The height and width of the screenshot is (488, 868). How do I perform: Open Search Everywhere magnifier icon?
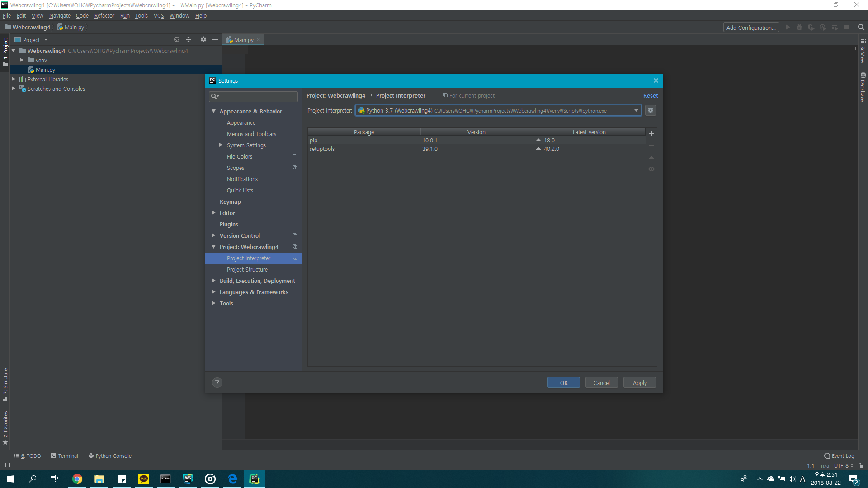tap(861, 27)
